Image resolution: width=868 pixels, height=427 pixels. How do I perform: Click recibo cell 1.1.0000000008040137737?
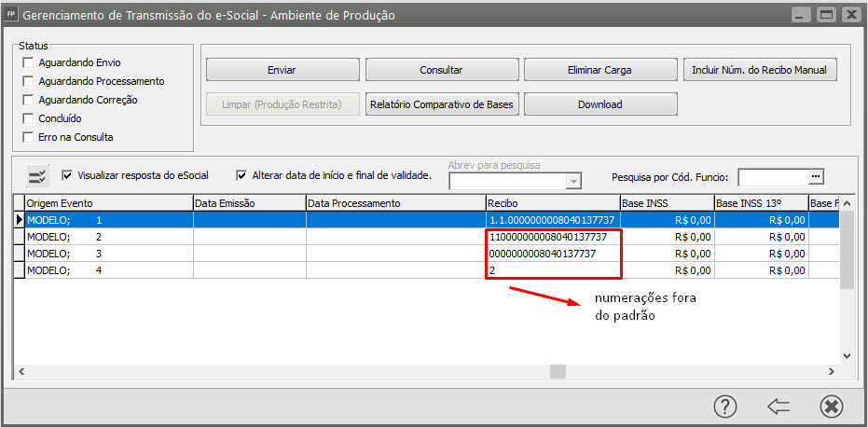[553, 220]
